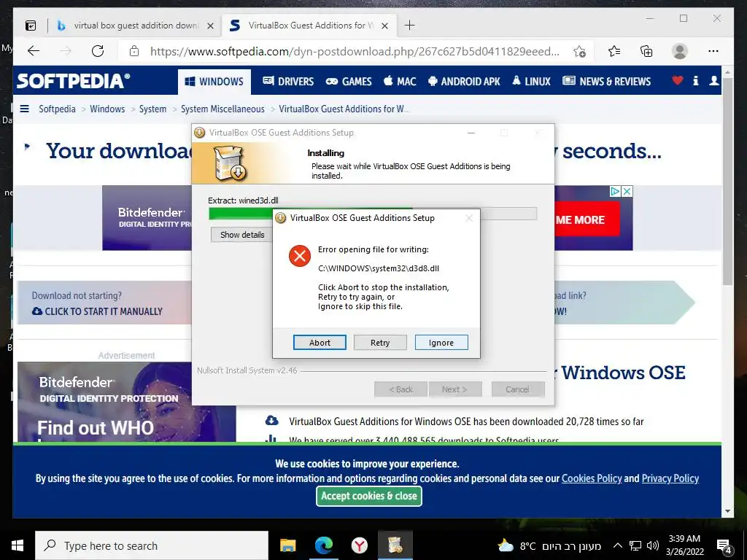Open Edge settings and more menu

pyautogui.click(x=713, y=51)
